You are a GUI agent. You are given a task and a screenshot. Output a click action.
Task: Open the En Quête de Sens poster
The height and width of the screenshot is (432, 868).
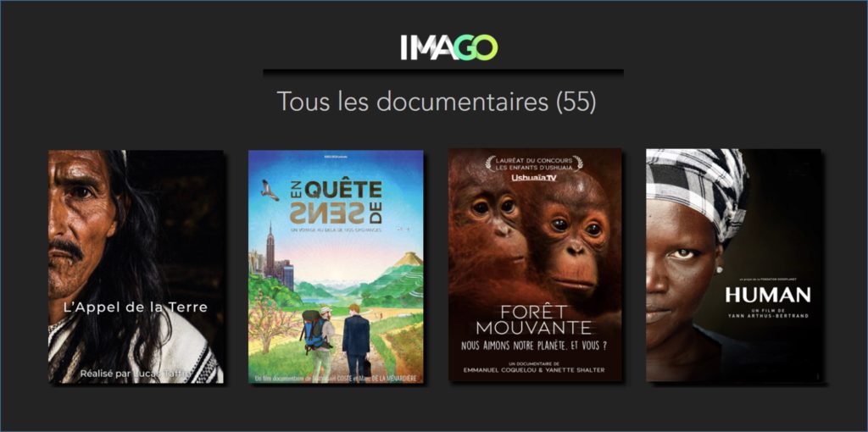336,267
